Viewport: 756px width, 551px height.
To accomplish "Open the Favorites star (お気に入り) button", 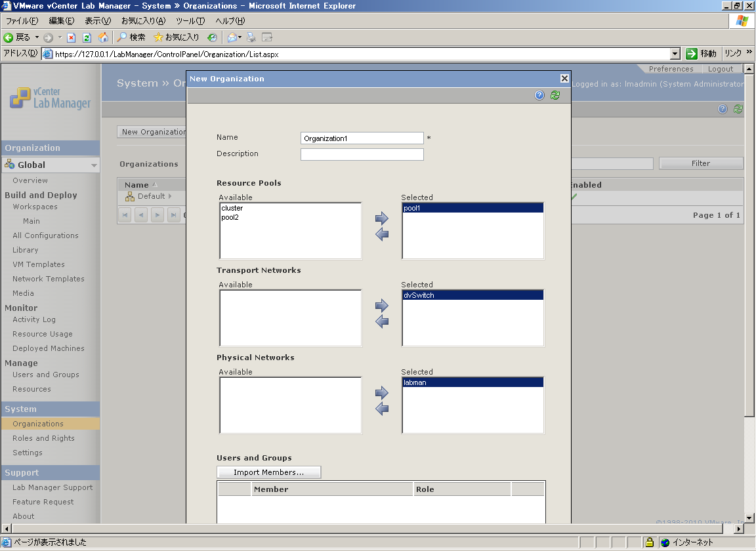I will click(176, 37).
